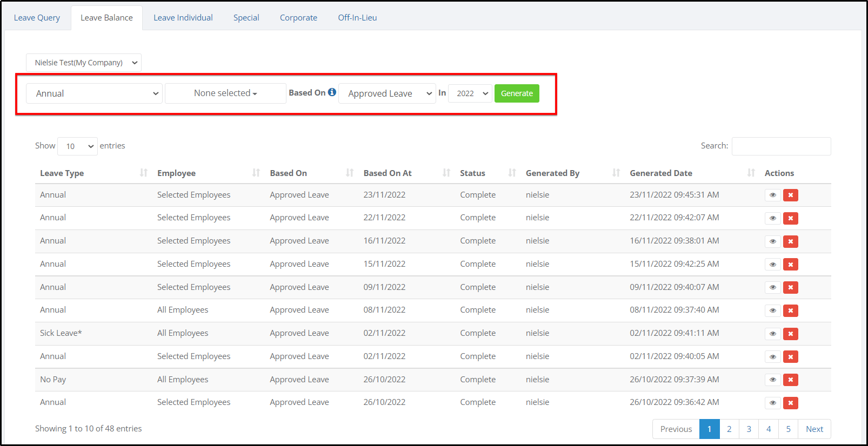
Task: Change the Show entries count dropdown
Action: (77, 146)
